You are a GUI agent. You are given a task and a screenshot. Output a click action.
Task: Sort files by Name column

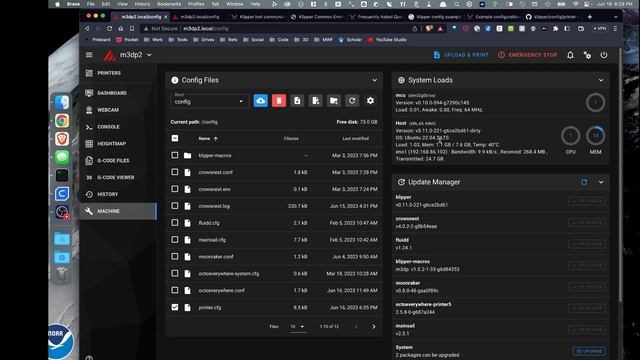[x=208, y=139]
